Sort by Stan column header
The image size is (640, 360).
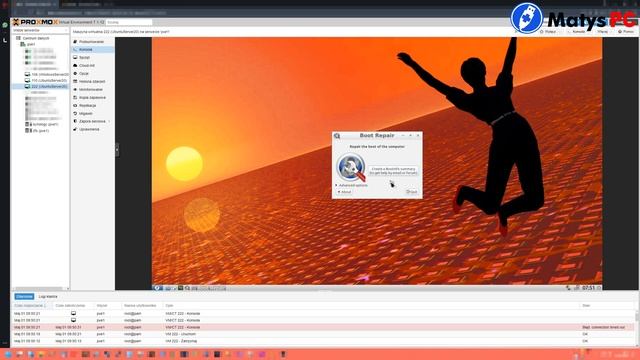tap(607, 305)
